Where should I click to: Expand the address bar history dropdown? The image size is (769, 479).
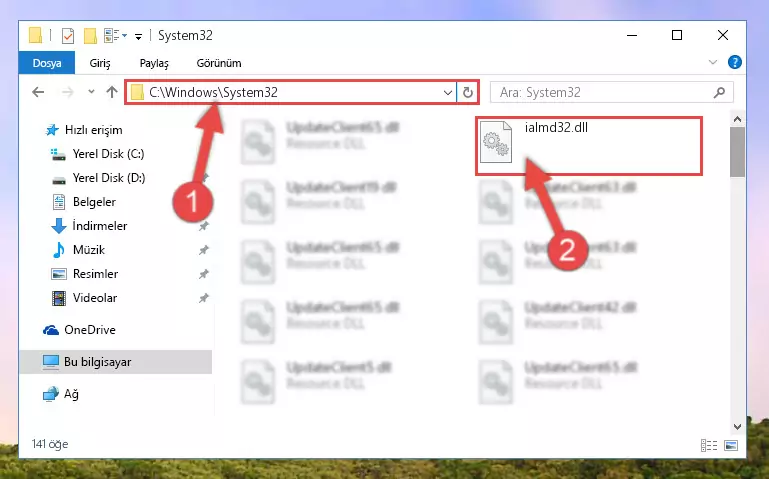[x=447, y=92]
